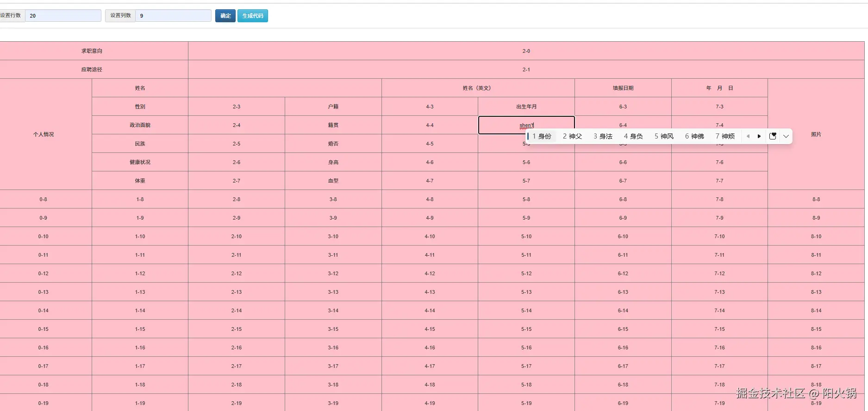This screenshot has width=868, height=411.
Task: Select the wide merged cell 2-1
Action: (x=526, y=70)
